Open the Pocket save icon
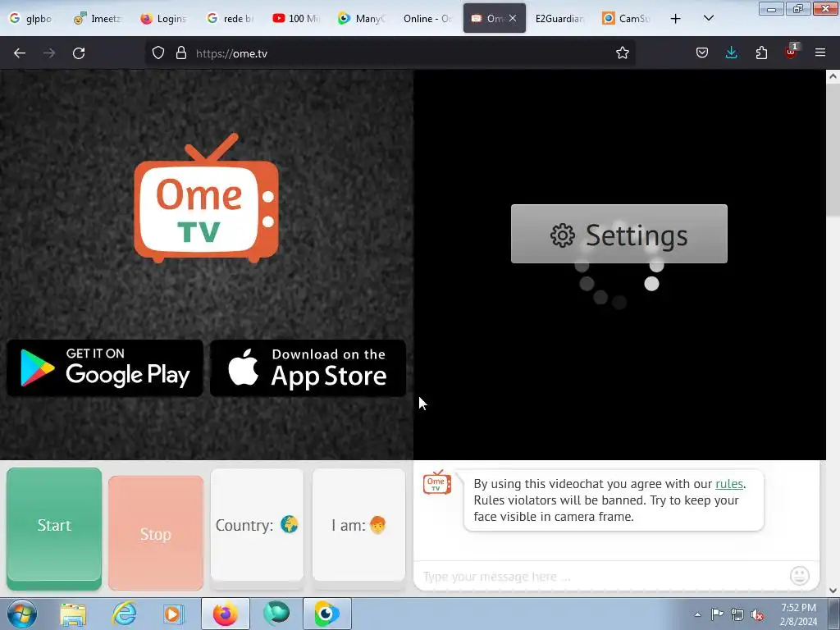This screenshot has width=840, height=630. click(x=702, y=52)
